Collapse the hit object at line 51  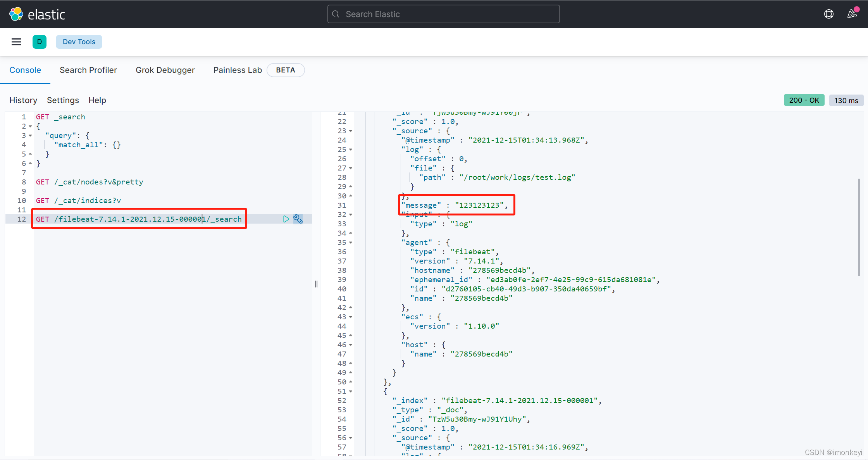point(351,391)
